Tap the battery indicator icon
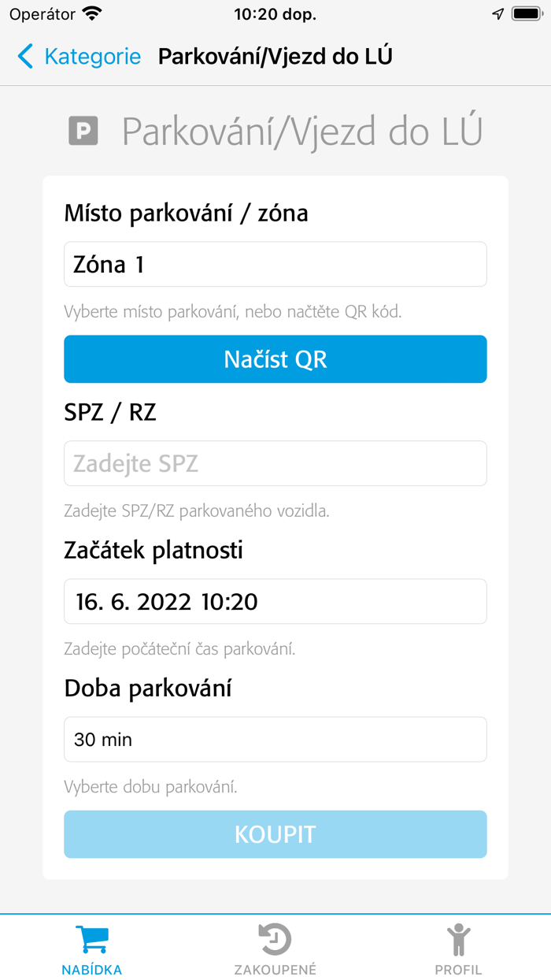This screenshot has height=980, width=551. (525, 14)
